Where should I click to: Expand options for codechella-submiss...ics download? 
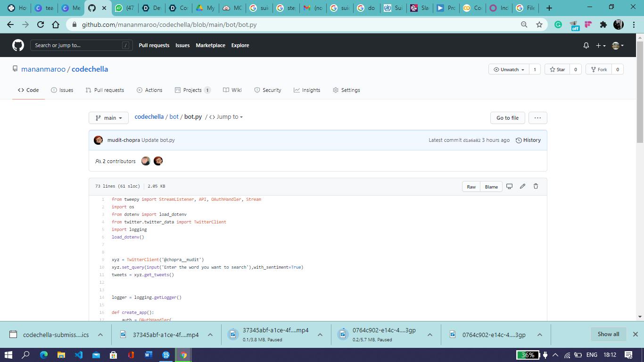pos(100,335)
